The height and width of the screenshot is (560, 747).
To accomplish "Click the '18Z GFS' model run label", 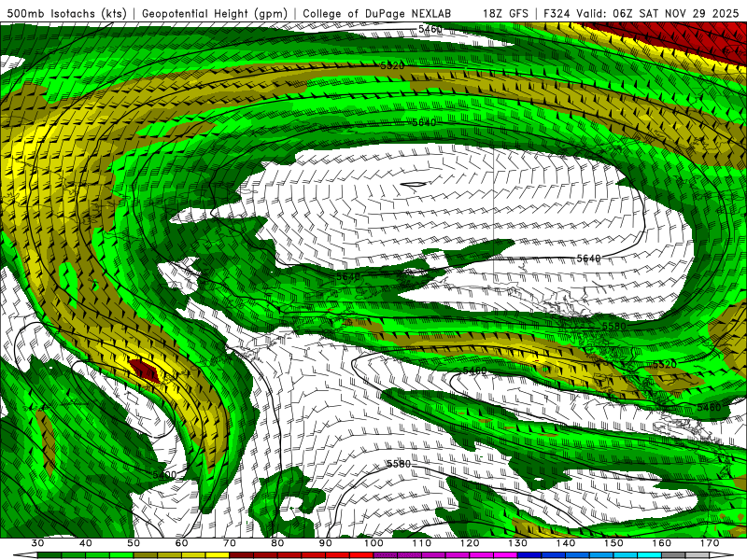I will tap(505, 13).
